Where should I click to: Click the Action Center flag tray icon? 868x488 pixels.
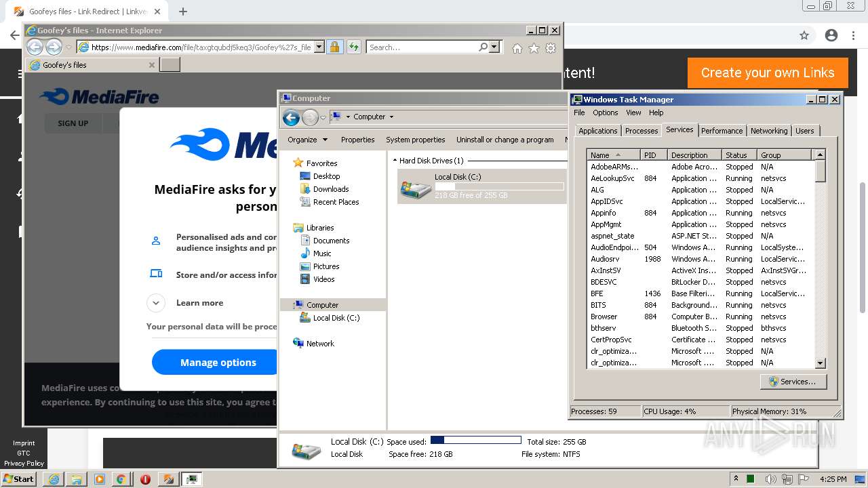(804, 479)
